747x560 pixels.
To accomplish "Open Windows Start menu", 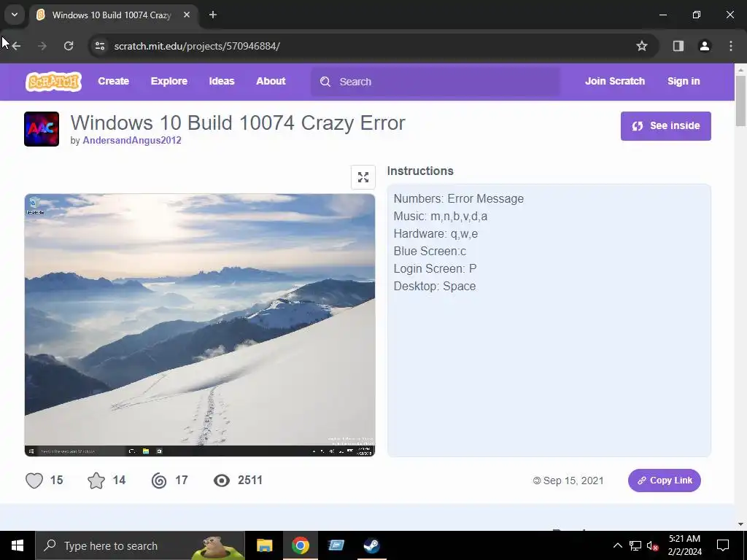I will click(x=18, y=545).
